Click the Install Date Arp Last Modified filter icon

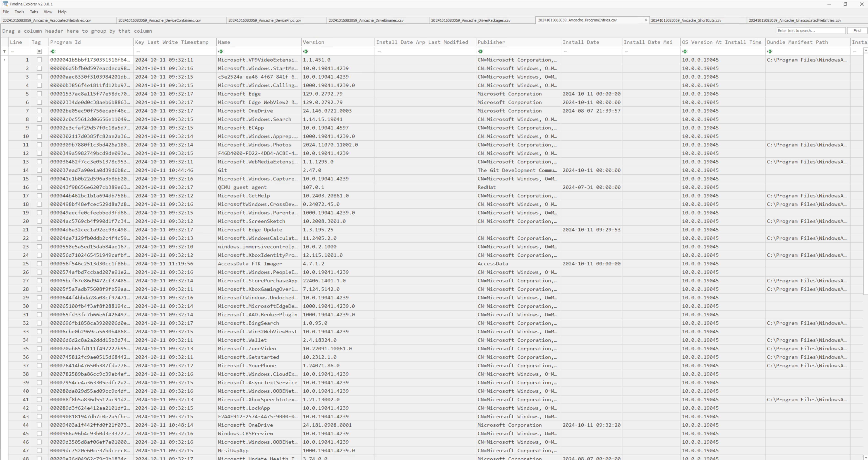(379, 51)
